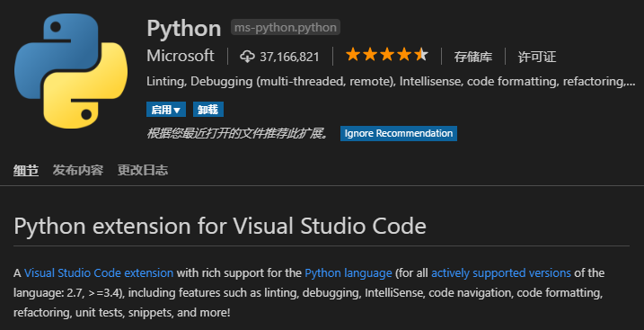Viewport: 644px width, 330px height.
Task: Click the ms-python.python identifier badge
Action: [286, 27]
